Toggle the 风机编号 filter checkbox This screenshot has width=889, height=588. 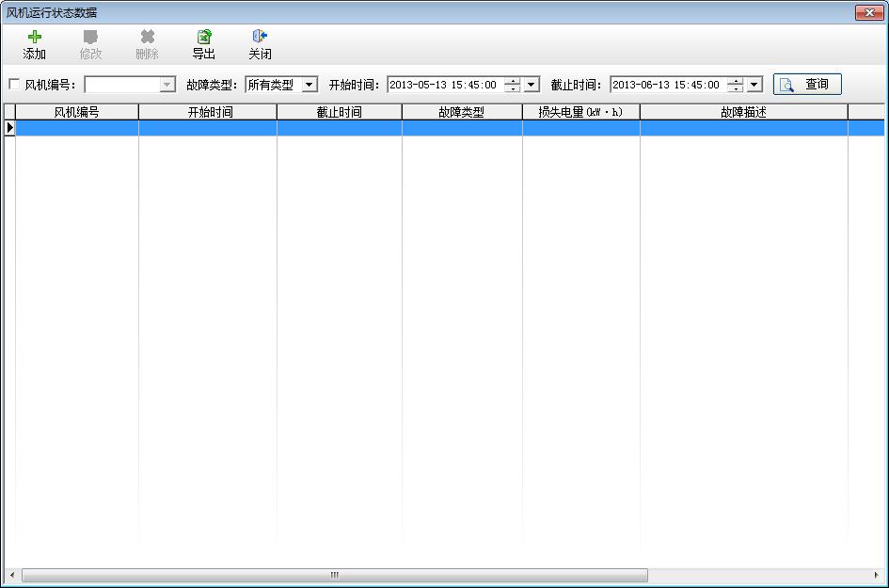tap(14, 84)
